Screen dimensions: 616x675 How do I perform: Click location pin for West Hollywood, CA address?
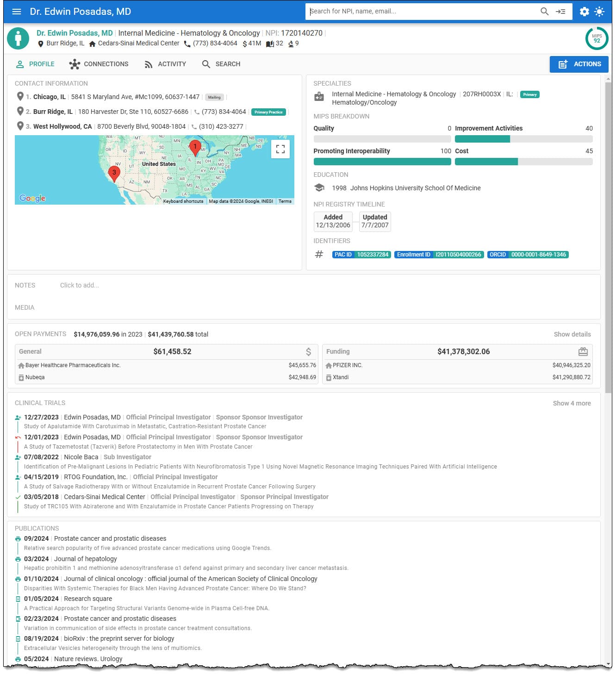(20, 126)
